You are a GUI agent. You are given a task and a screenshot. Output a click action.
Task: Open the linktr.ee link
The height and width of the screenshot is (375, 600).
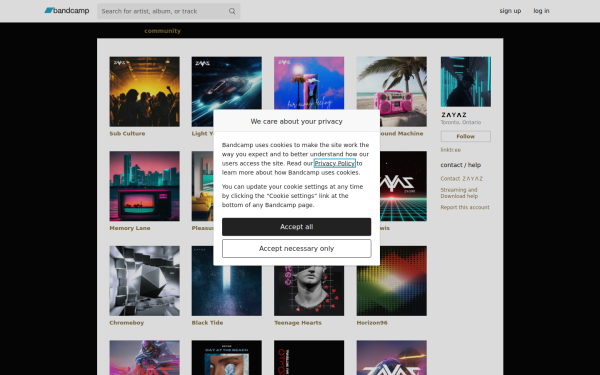coord(451,150)
